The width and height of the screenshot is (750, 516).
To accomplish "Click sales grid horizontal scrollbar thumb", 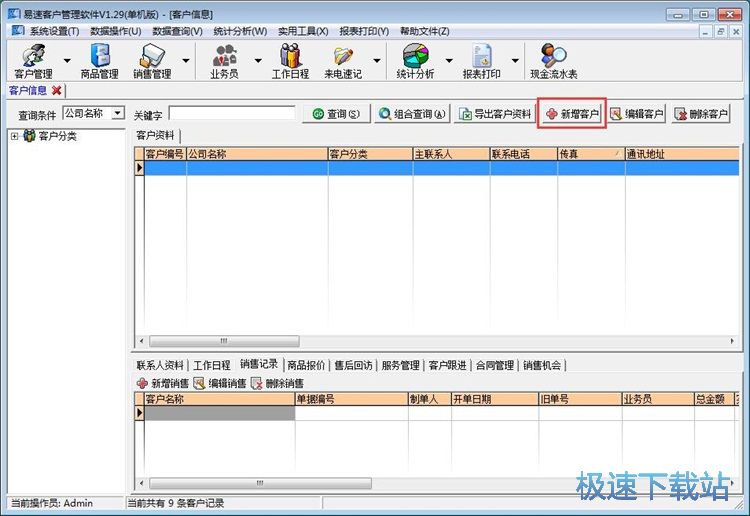I will [x=260, y=483].
